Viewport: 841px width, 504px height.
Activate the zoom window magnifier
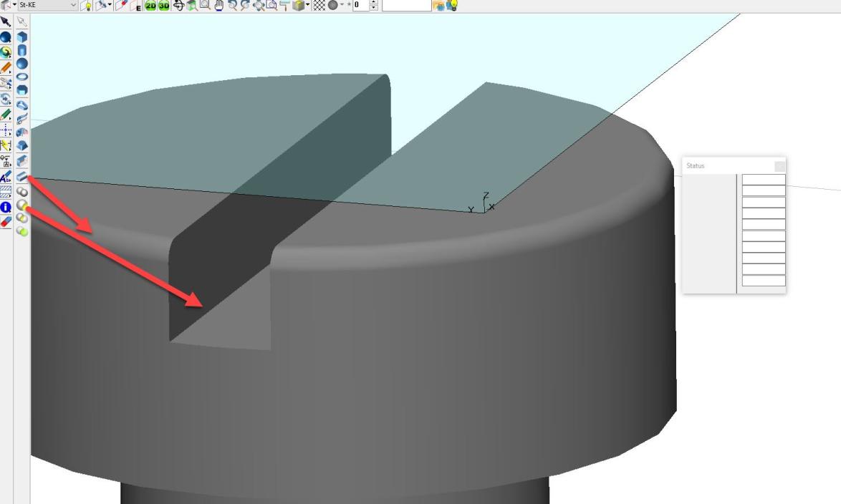click(205, 5)
